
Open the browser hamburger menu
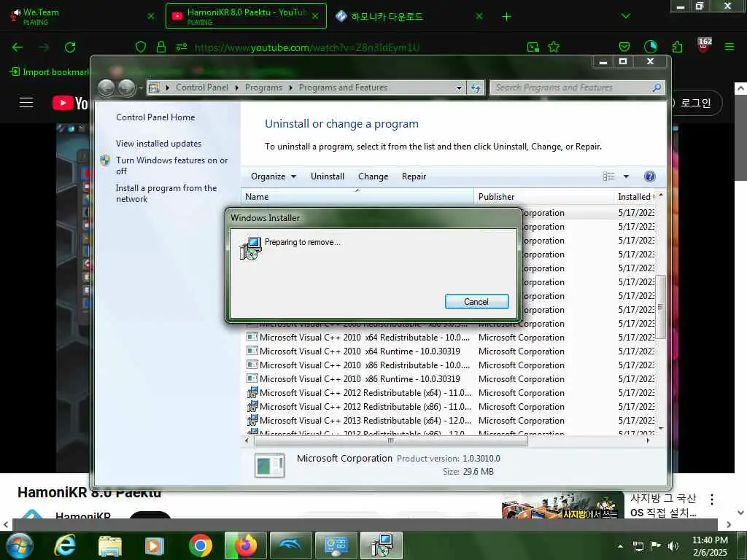(729, 47)
